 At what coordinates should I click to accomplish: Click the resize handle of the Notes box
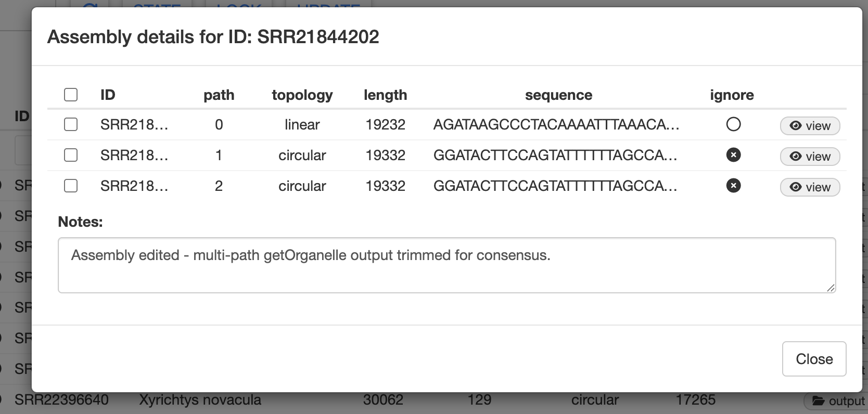pyautogui.click(x=831, y=288)
